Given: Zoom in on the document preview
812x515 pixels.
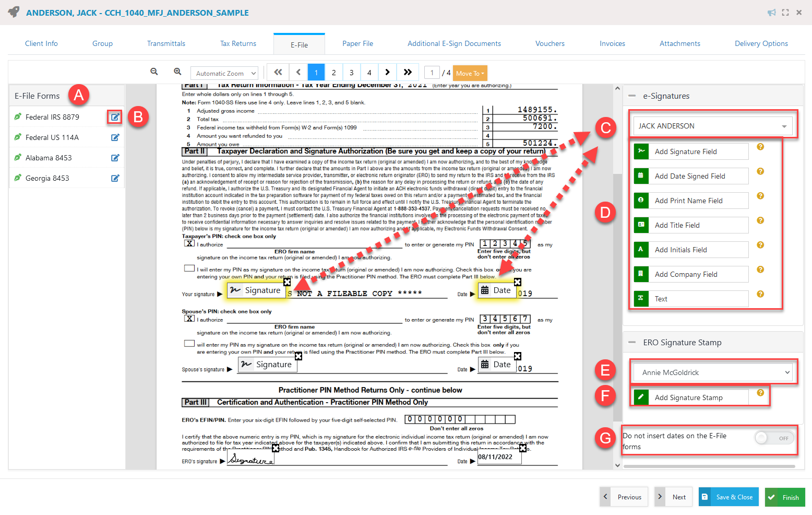Looking at the screenshot, I should coord(177,72).
